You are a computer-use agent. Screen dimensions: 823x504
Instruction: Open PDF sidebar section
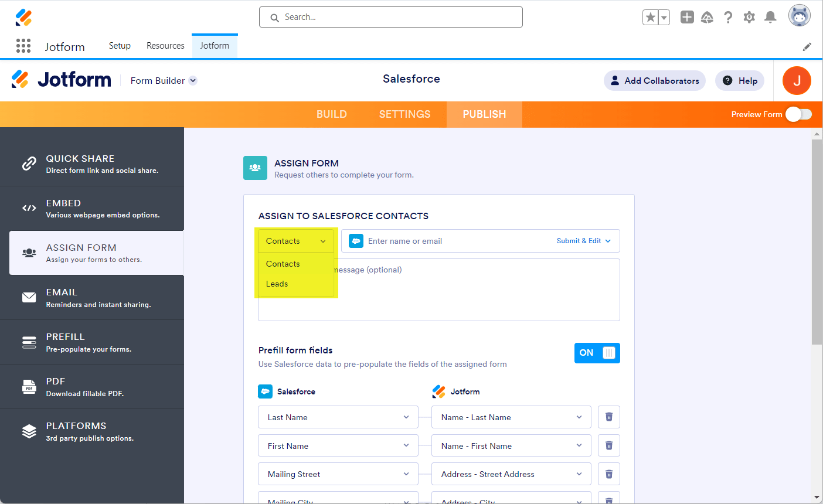click(x=92, y=387)
